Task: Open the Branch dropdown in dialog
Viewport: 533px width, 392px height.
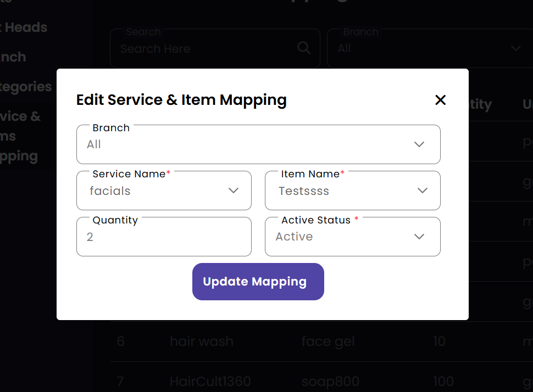Action: coord(258,144)
